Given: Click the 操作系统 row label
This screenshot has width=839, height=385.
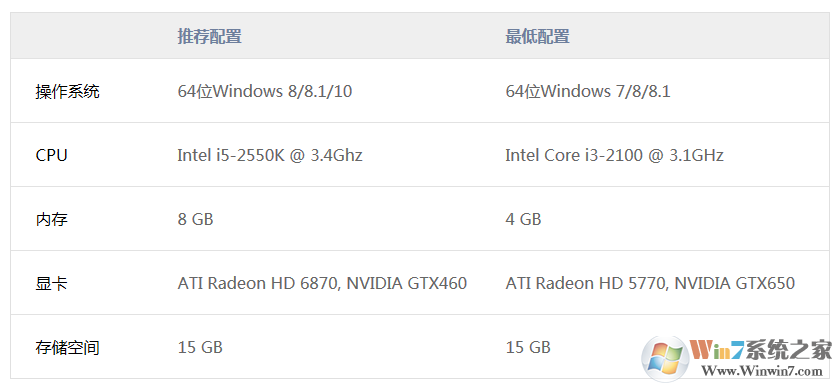Looking at the screenshot, I should (67, 91).
